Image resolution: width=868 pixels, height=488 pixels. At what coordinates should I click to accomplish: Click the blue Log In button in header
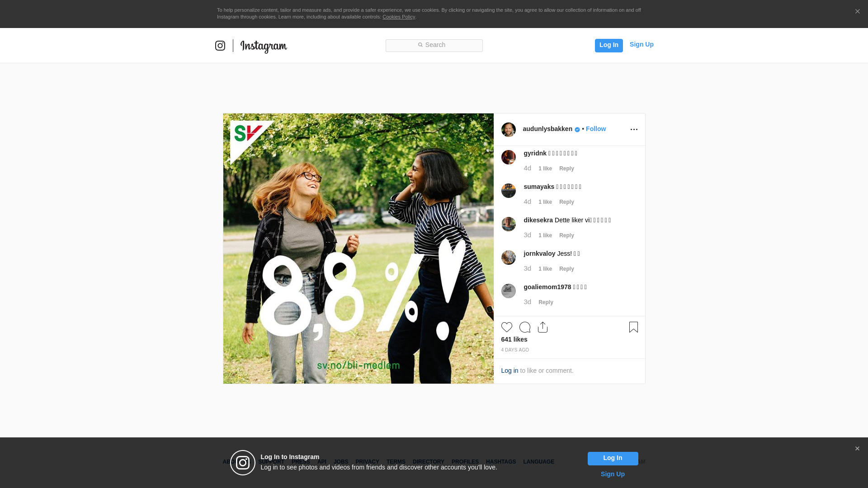609,45
